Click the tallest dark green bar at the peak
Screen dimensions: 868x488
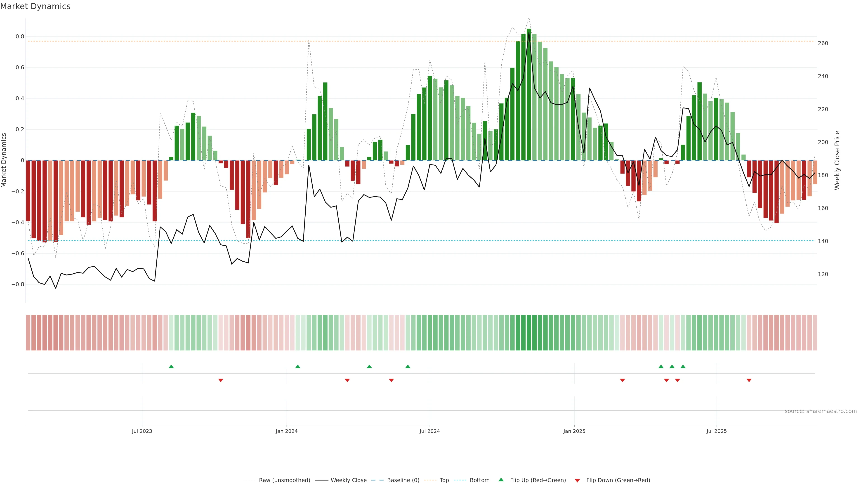point(529,94)
